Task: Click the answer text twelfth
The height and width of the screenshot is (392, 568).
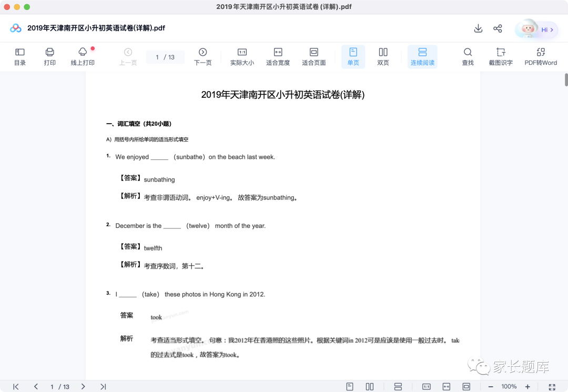Action: pyautogui.click(x=153, y=248)
